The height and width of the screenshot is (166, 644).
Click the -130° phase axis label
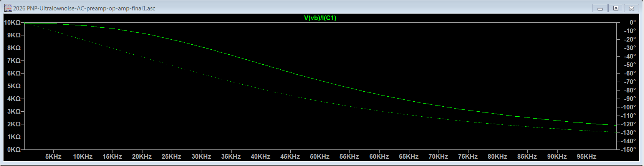tap(628, 133)
